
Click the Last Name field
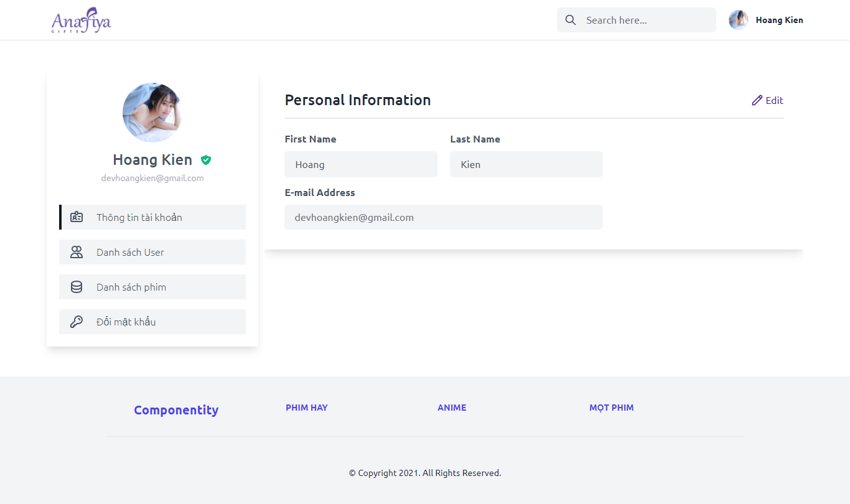point(526,164)
